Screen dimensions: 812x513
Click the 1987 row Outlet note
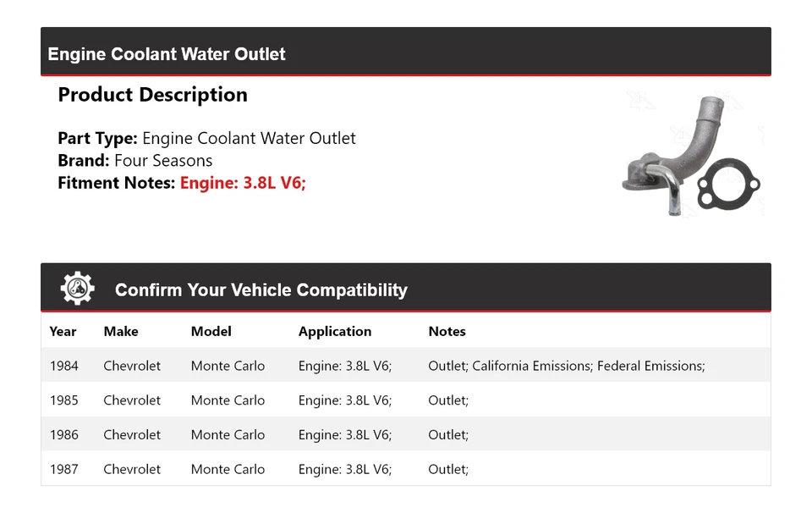pos(447,469)
